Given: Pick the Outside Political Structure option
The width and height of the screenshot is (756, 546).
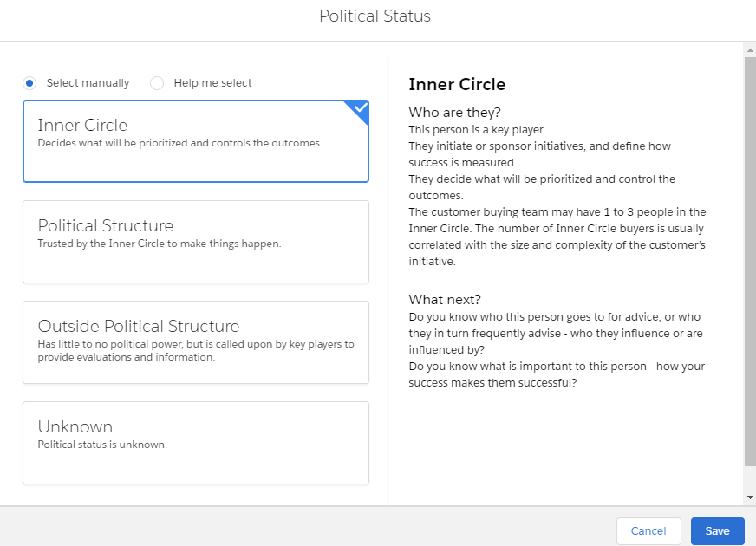Looking at the screenshot, I should click(196, 342).
